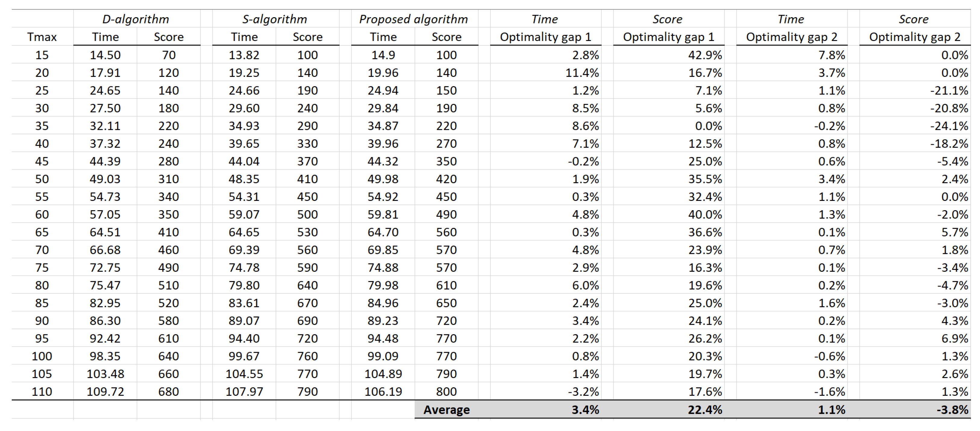This screenshot has width=980, height=431.
Task: Click the D-algorithm header cell
Action: pos(136,19)
